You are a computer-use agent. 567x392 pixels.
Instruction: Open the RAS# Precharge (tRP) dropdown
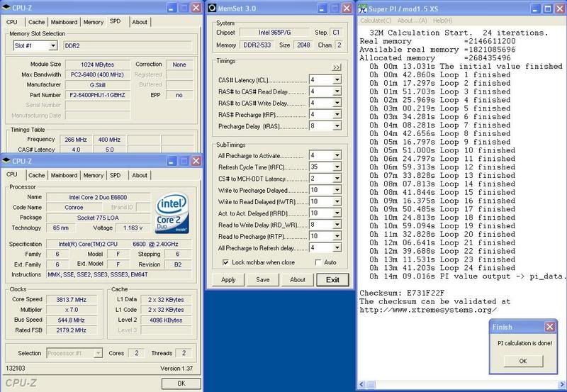[337, 115]
